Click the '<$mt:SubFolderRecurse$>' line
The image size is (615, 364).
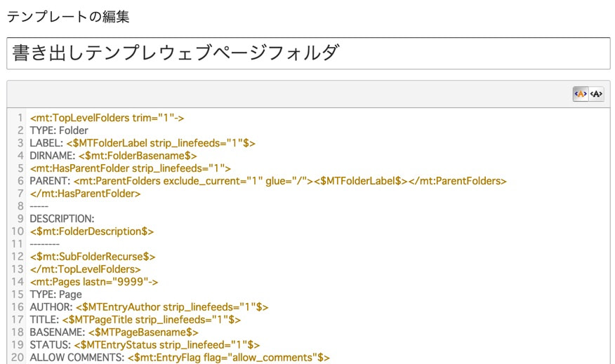click(93, 257)
